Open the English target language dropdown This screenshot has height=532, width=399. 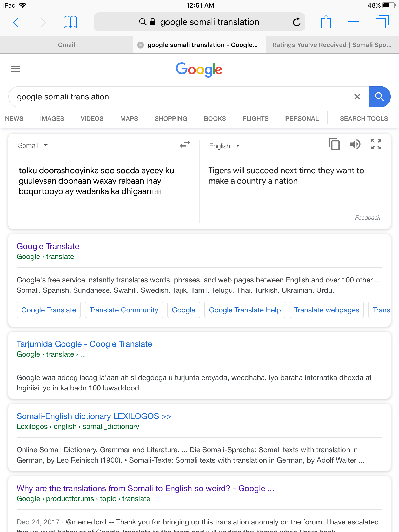pos(225,146)
